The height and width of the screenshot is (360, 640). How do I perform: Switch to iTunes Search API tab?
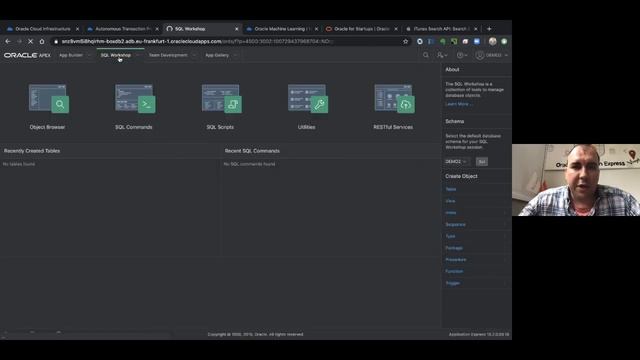[x=441, y=29]
